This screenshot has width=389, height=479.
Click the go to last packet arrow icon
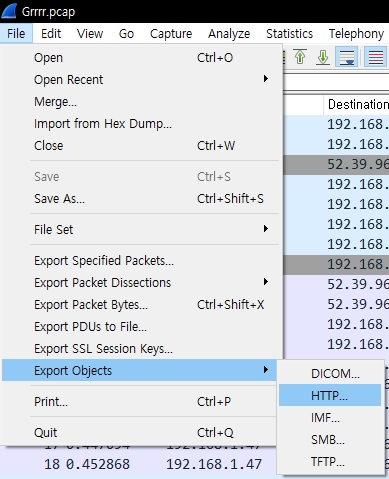point(323,57)
